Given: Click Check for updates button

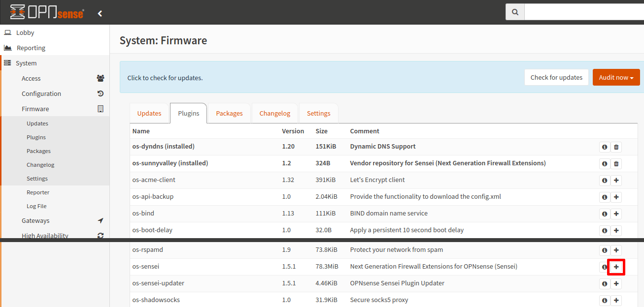Looking at the screenshot, I should pyautogui.click(x=556, y=77).
